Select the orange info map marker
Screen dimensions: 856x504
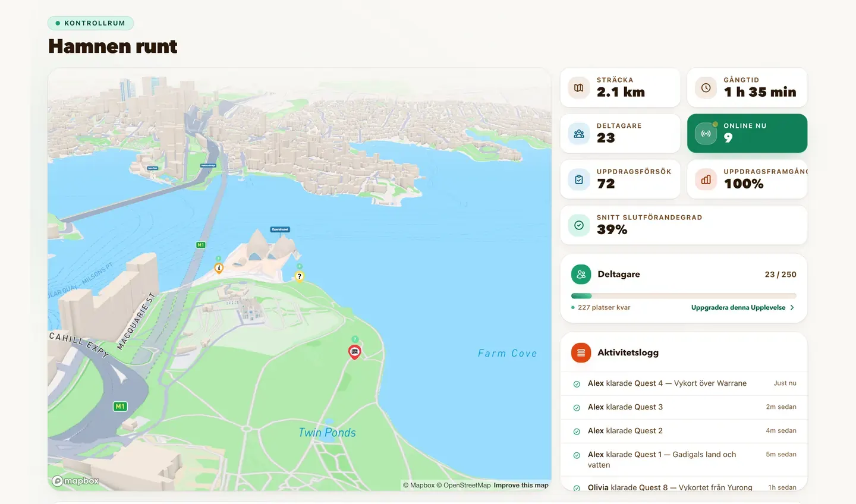[x=219, y=268]
